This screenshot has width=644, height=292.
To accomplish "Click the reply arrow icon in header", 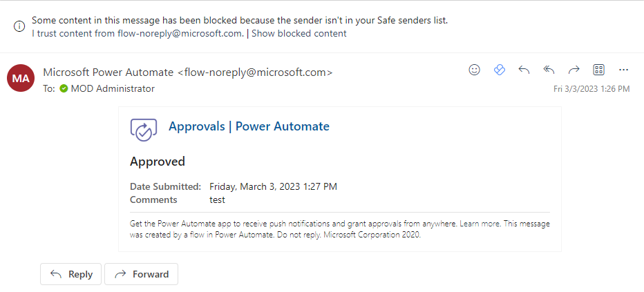I will pyautogui.click(x=524, y=70).
